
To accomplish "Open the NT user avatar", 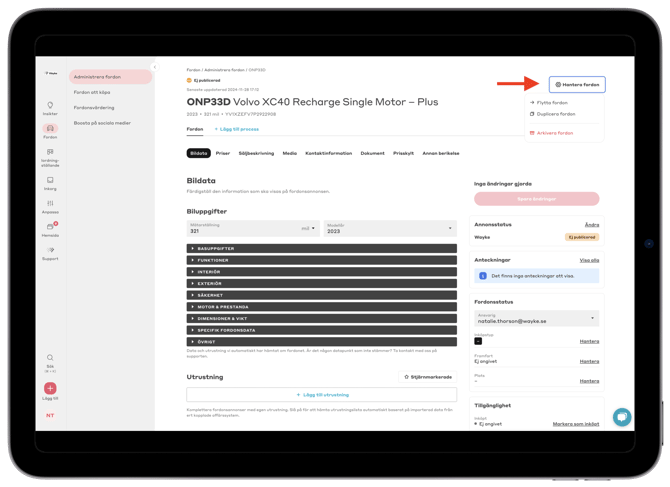I will [x=50, y=415].
